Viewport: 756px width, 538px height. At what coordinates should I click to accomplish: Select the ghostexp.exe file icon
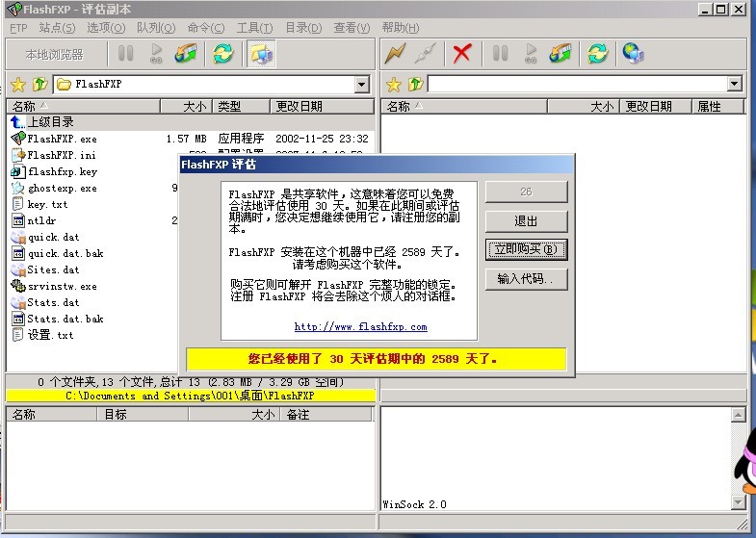18,188
